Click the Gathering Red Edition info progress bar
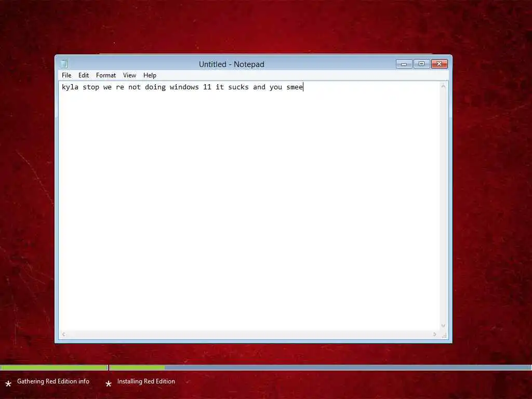Viewport: 532px width, 399px height. 54,367
